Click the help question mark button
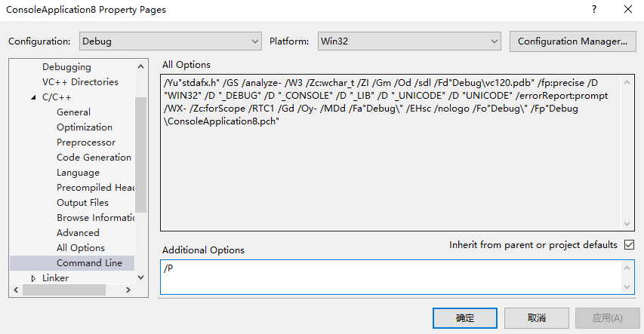Viewport: 644px width, 334px height. point(593,10)
